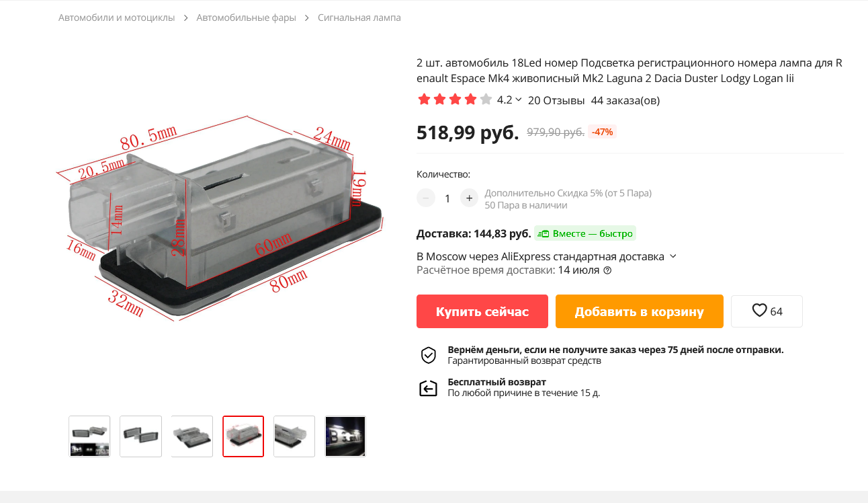Screen dimensions: 868x503
Task: Select the first product thumbnail image
Action: (x=89, y=436)
